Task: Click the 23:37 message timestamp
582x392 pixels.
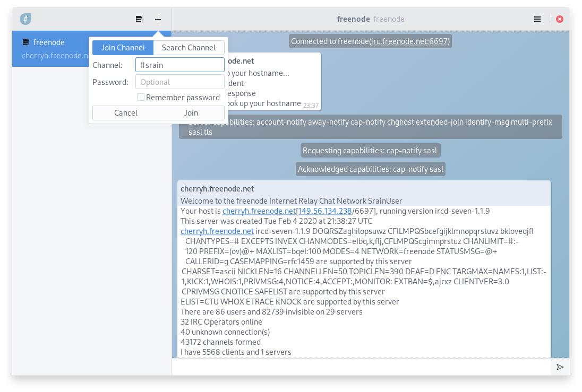Action: [x=311, y=106]
